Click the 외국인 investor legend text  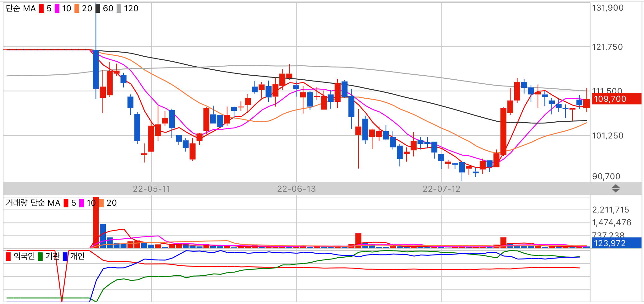click(x=24, y=256)
